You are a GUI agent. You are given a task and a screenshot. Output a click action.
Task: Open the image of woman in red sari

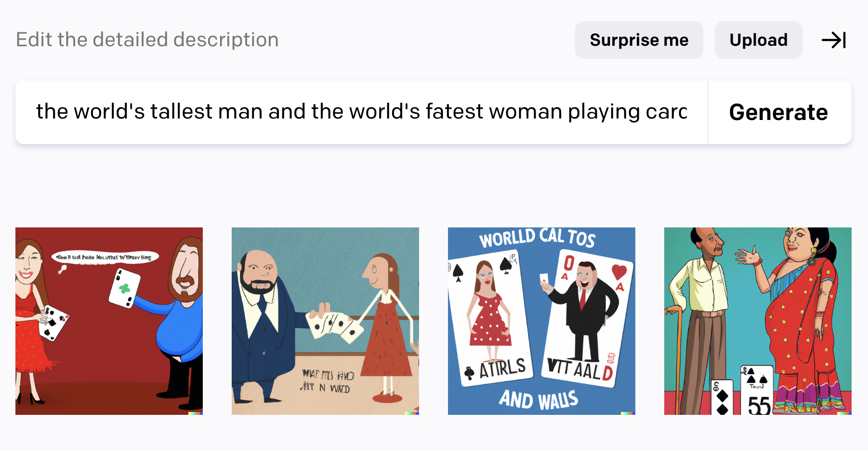758,321
